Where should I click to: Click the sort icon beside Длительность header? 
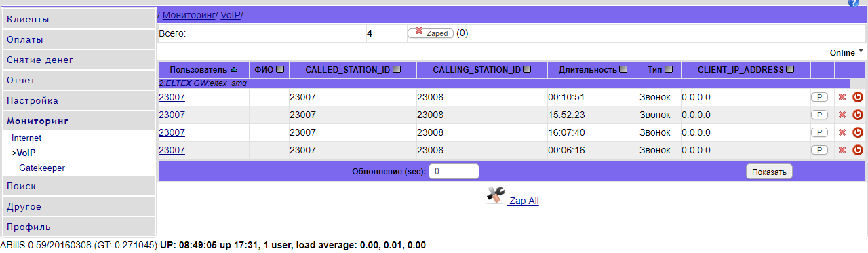623,69
